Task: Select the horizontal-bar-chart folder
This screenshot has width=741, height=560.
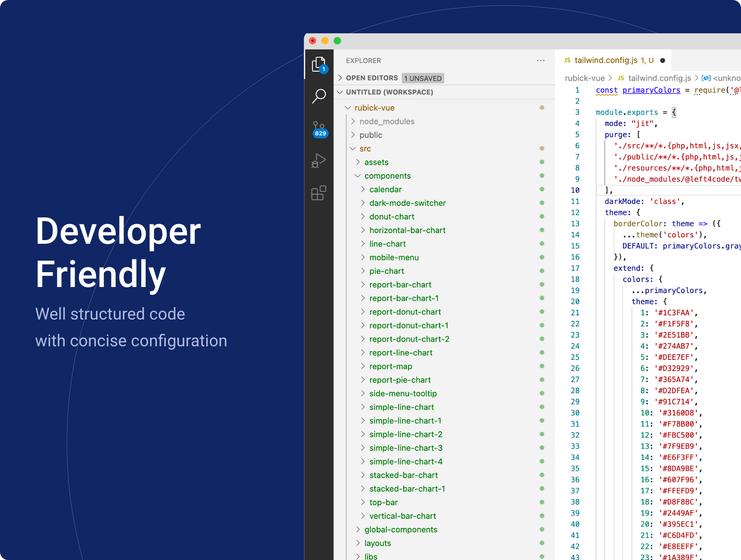Action: (x=444, y=230)
